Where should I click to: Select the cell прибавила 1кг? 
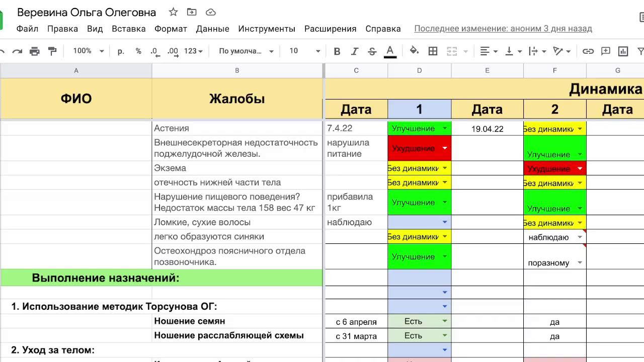[x=356, y=202]
